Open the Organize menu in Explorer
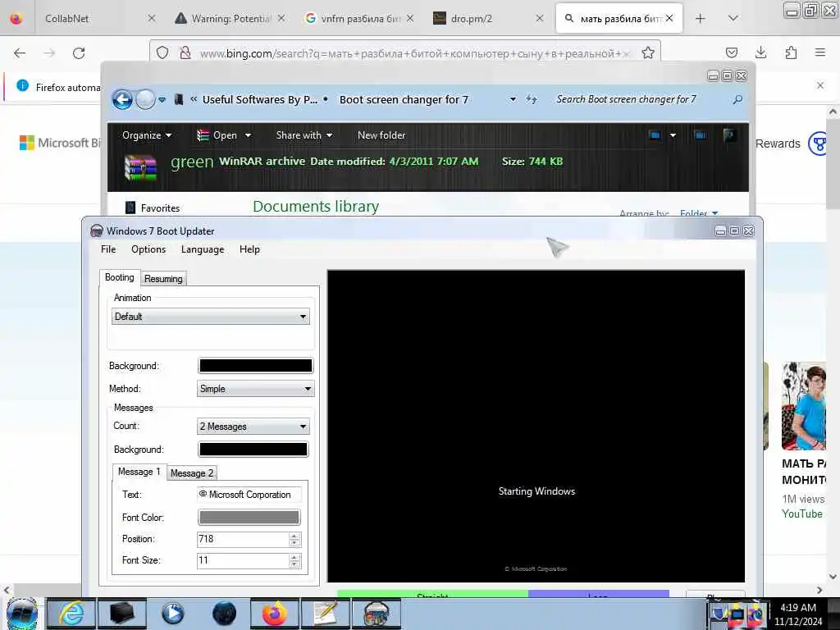The height and width of the screenshot is (630, 840). pyautogui.click(x=147, y=135)
